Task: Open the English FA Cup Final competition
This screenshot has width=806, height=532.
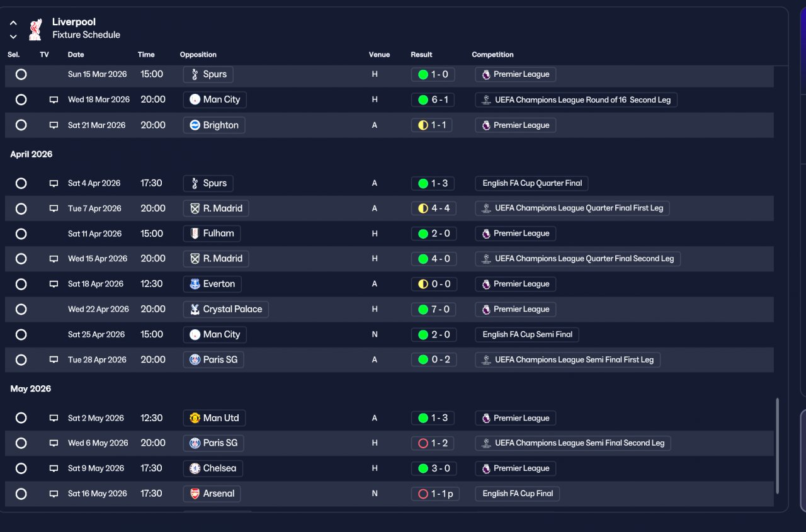Action: coord(518,494)
